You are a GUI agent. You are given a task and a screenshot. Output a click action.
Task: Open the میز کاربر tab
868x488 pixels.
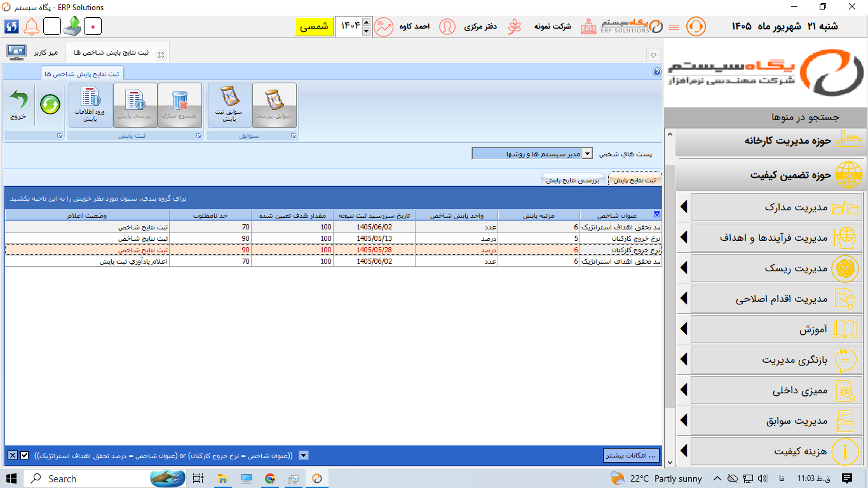click(x=45, y=53)
